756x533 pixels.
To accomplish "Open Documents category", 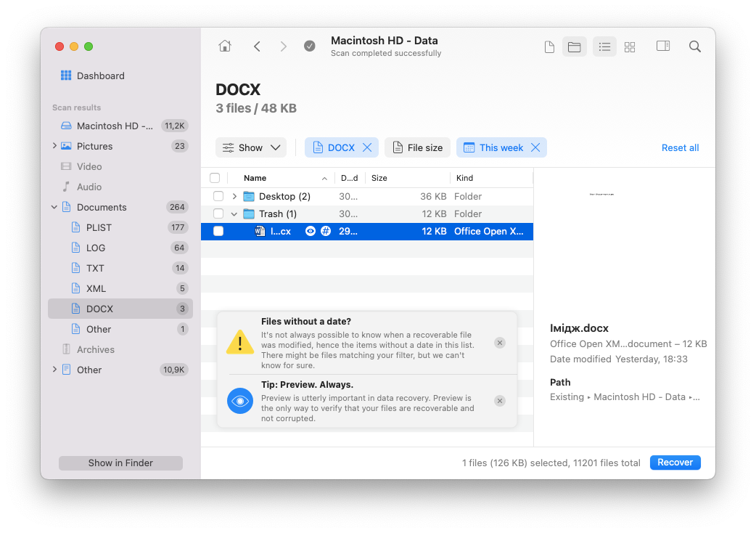I will click(x=120, y=207).
